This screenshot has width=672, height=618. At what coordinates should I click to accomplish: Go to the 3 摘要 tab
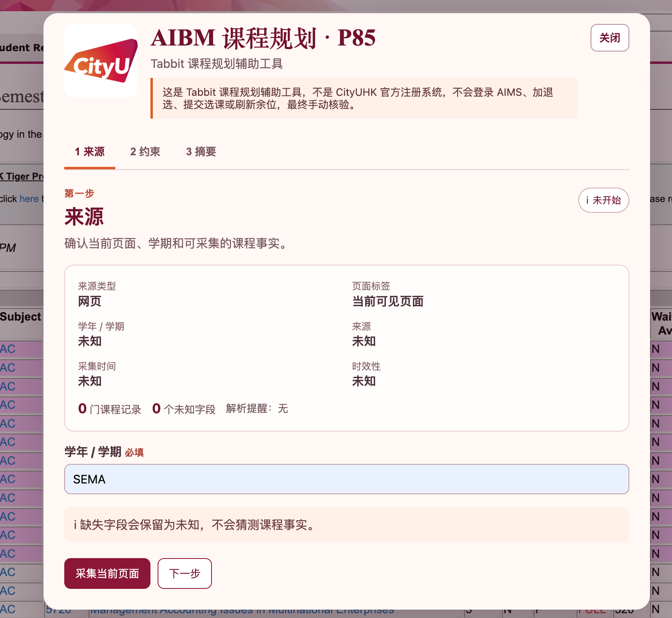click(x=201, y=152)
